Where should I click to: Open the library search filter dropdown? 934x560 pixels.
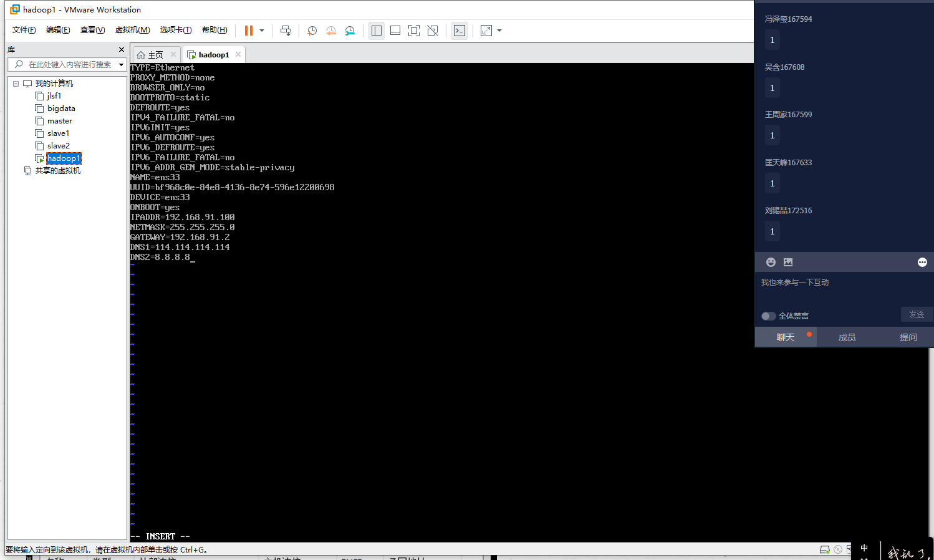[x=121, y=65]
